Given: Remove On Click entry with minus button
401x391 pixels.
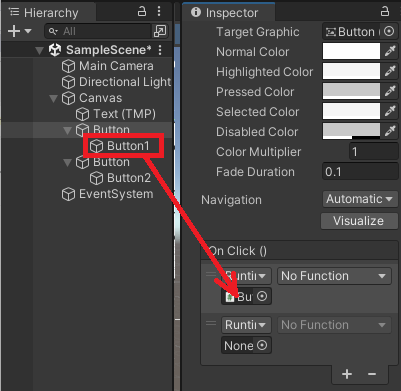Looking at the screenshot, I should point(372,374).
